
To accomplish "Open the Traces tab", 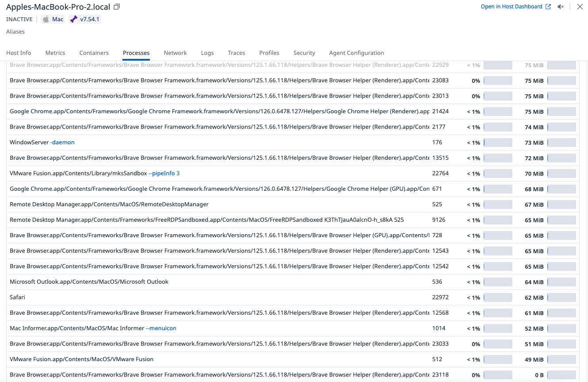I will tap(237, 53).
